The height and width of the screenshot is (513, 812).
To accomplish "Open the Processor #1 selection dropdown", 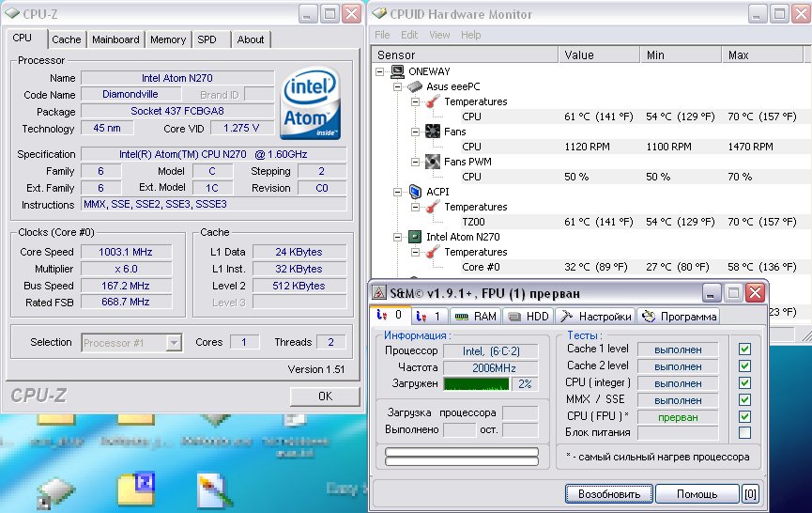I will (x=175, y=343).
